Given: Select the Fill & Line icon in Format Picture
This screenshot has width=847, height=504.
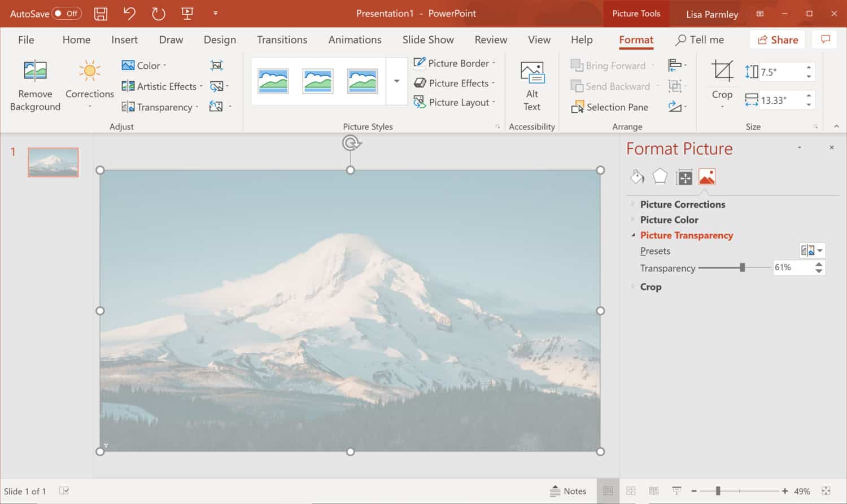Looking at the screenshot, I should click(x=637, y=176).
